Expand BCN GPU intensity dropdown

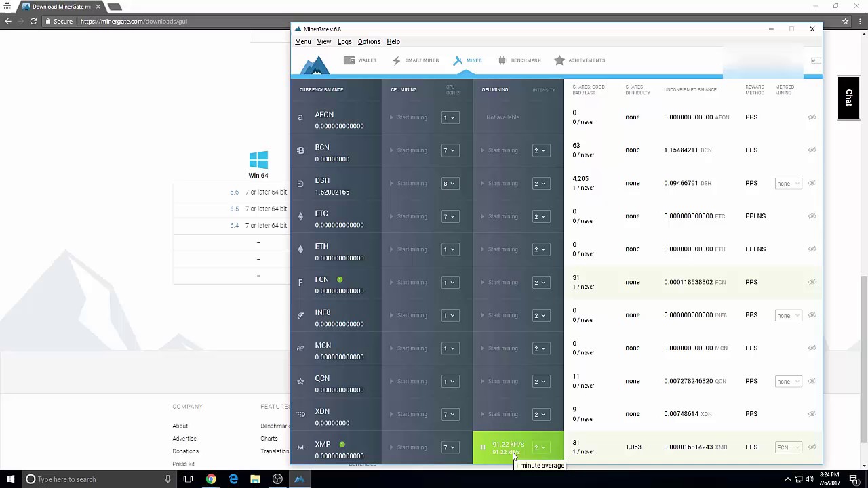point(540,150)
